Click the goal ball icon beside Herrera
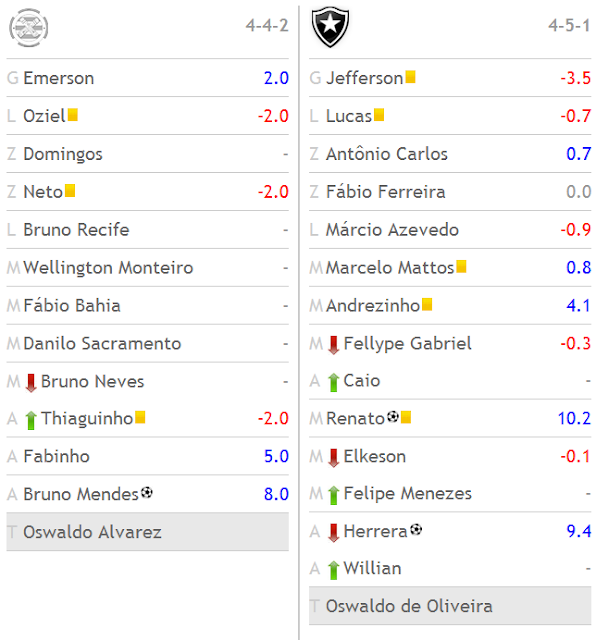Image resolution: width=596 pixels, height=640 pixels. click(x=416, y=529)
